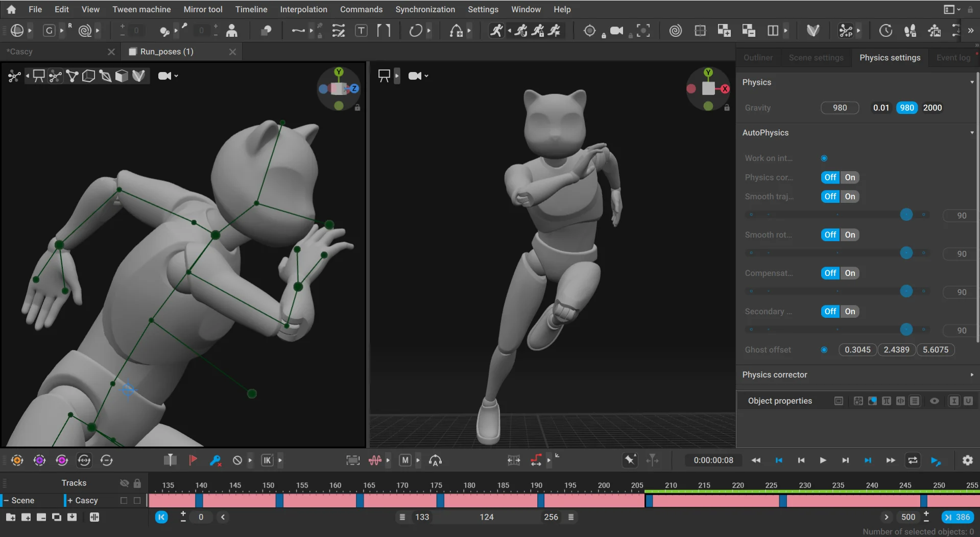The height and width of the screenshot is (537, 980).
Task: Toggle loop playback icon
Action: pyautogui.click(x=913, y=460)
